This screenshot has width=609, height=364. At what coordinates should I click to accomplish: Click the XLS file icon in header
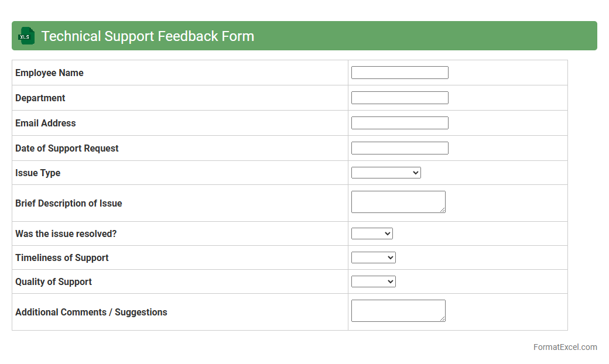[26, 36]
